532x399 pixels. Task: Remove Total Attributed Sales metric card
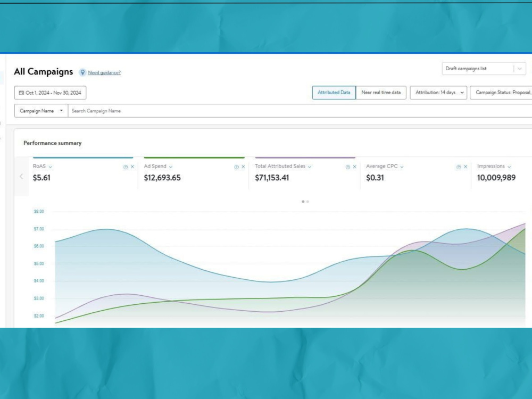354,167
